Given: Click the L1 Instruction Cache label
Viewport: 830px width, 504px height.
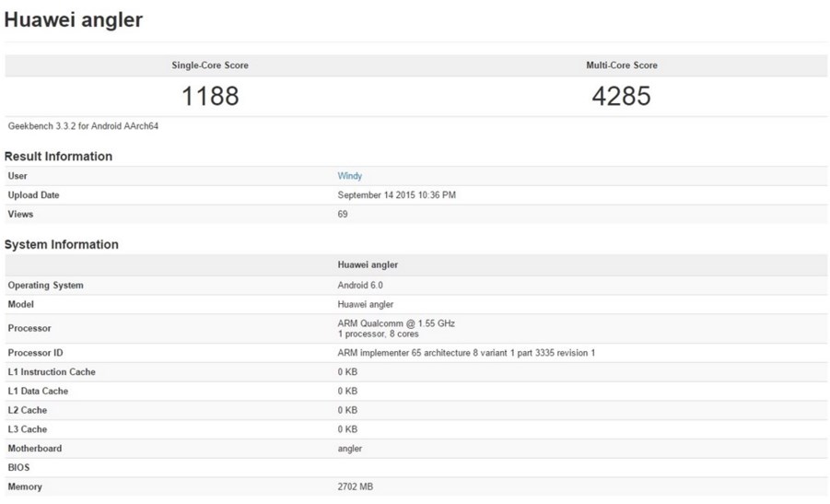Looking at the screenshot, I should (52, 371).
